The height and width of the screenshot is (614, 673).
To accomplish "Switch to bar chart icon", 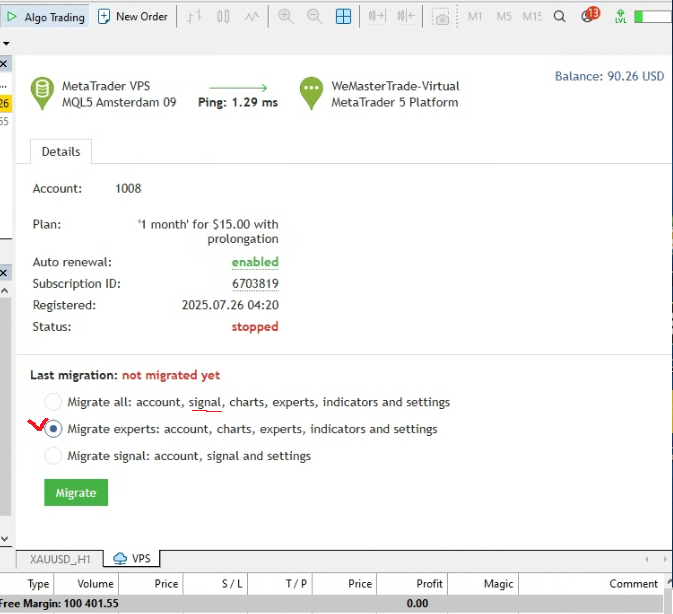I will 194,17.
